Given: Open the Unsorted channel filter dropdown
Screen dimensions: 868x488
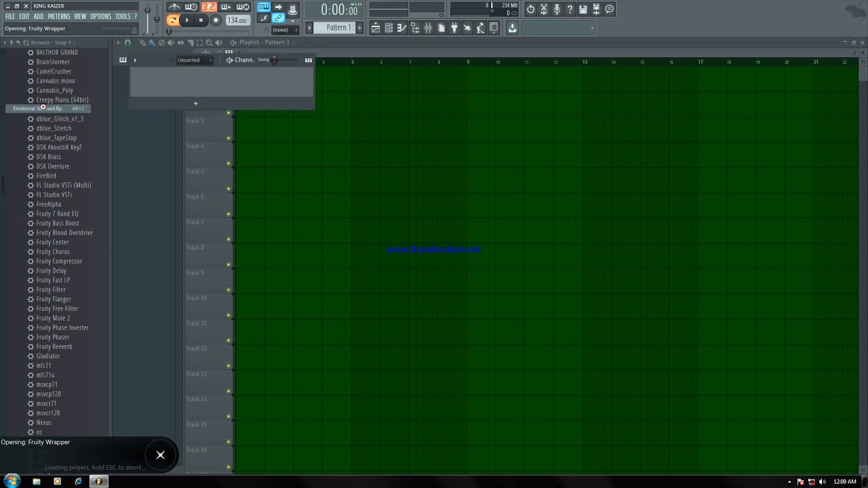Looking at the screenshot, I should coord(194,60).
